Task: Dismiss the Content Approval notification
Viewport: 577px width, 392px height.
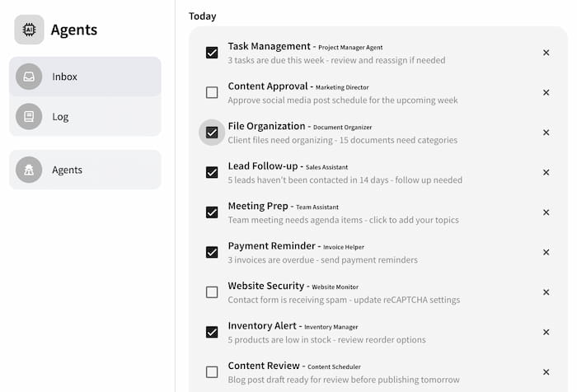Action: 546,92
